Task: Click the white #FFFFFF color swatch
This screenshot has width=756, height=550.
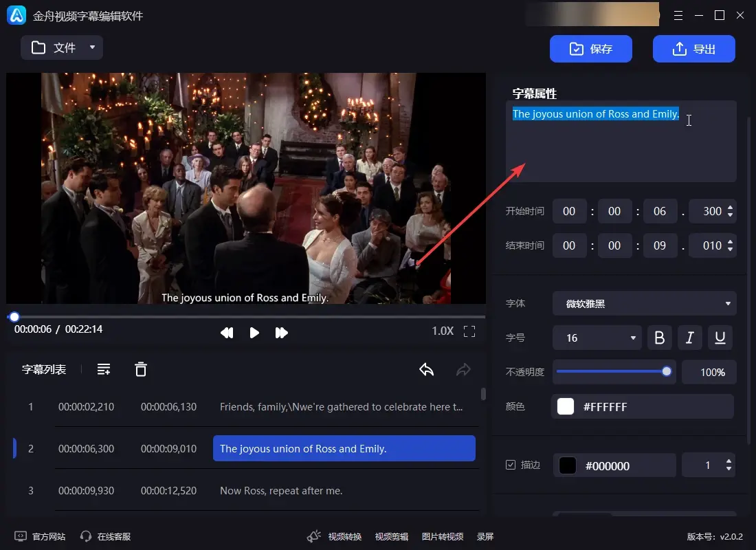Action: pyautogui.click(x=566, y=406)
